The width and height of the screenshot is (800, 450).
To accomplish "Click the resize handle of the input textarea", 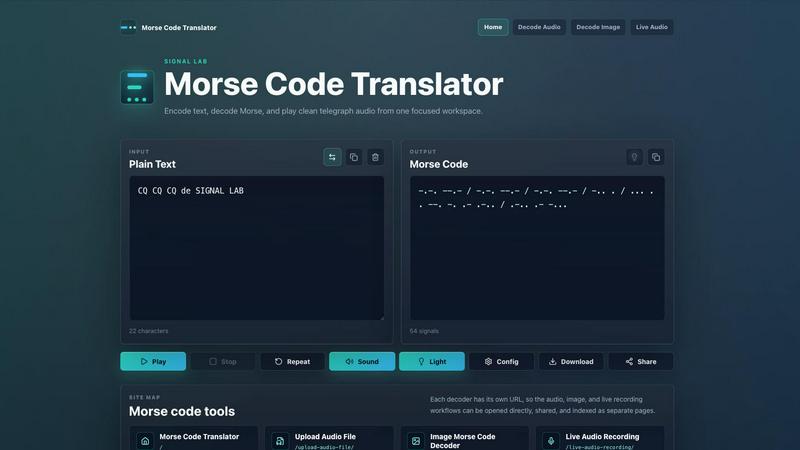I will (381, 317).
